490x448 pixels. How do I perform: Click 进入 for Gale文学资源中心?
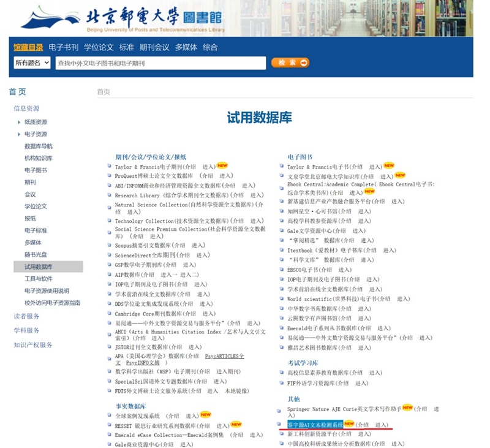coord(358,230)
